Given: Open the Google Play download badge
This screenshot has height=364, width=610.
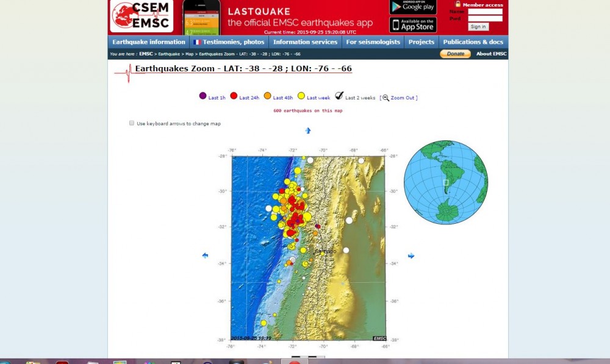Looking at the screenshot, I should tap(413, 7).
